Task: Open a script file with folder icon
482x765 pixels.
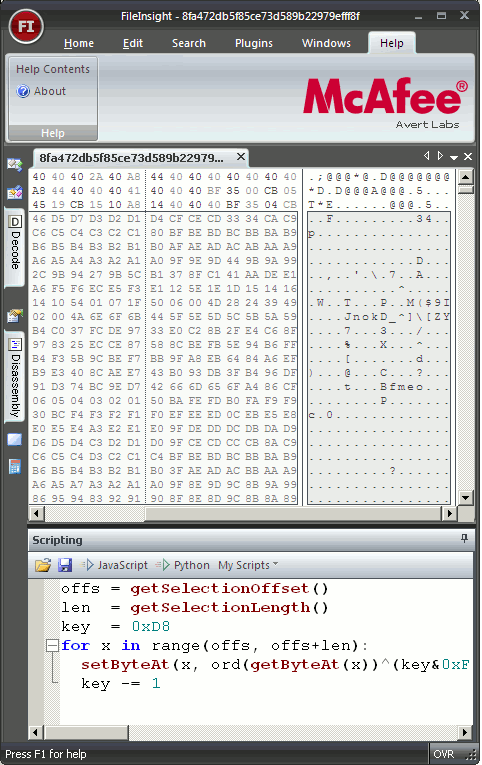Action: [43, 565]
